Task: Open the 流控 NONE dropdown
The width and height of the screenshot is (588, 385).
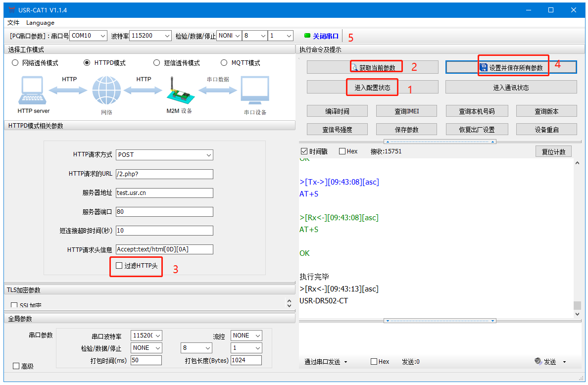Action: tap(257, 336)
